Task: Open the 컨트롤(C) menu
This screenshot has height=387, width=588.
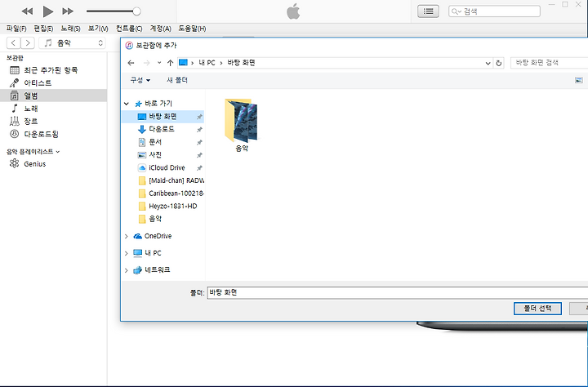Action: (x=129, y=29)
